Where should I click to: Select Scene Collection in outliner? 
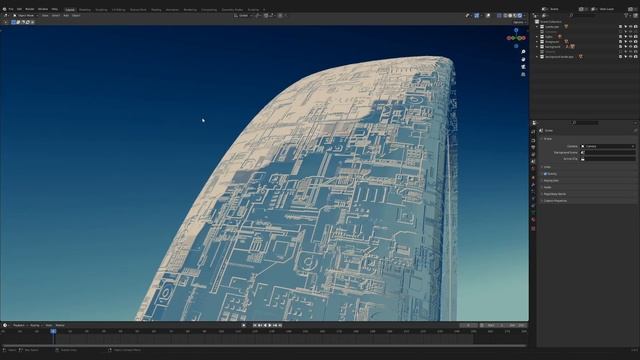point(551,22)
